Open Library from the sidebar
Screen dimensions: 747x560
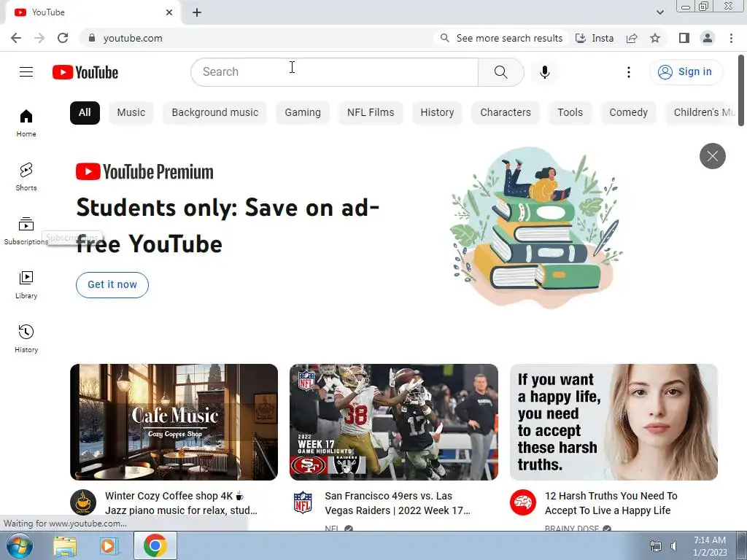click(26, 284)
